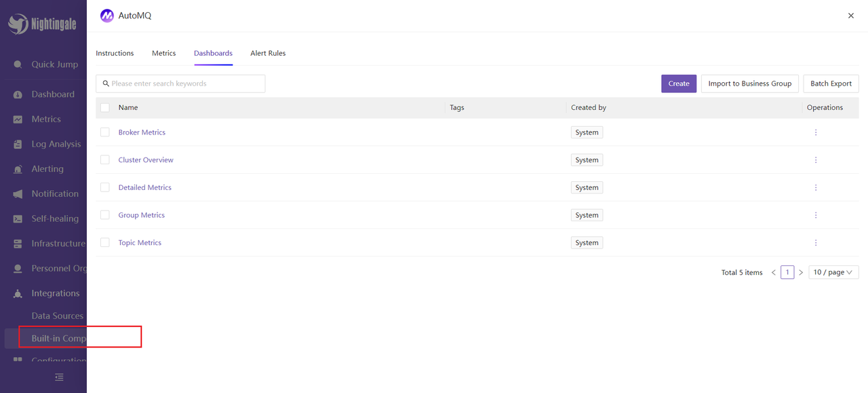The width and height of the screenshot is (868, 393).
Task: Collapse sidebar using bottom menu icon
Action: pyautogui.click(x=59, y=377)
